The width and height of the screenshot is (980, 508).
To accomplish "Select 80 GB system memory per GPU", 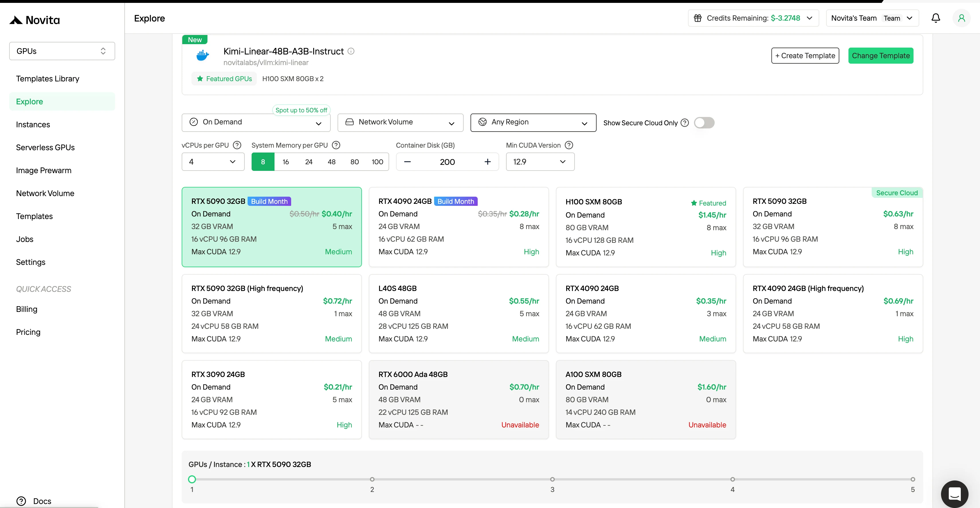I will [x=354, y=162].
